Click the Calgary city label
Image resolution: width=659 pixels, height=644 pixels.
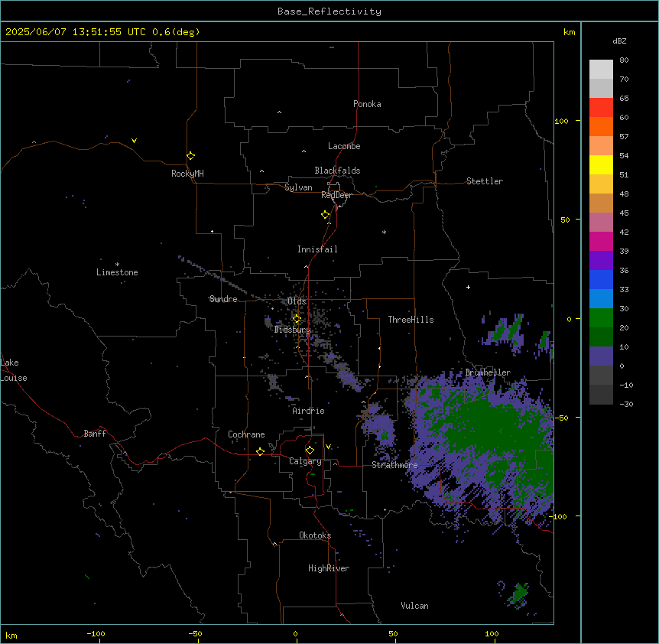click(305, 461)
